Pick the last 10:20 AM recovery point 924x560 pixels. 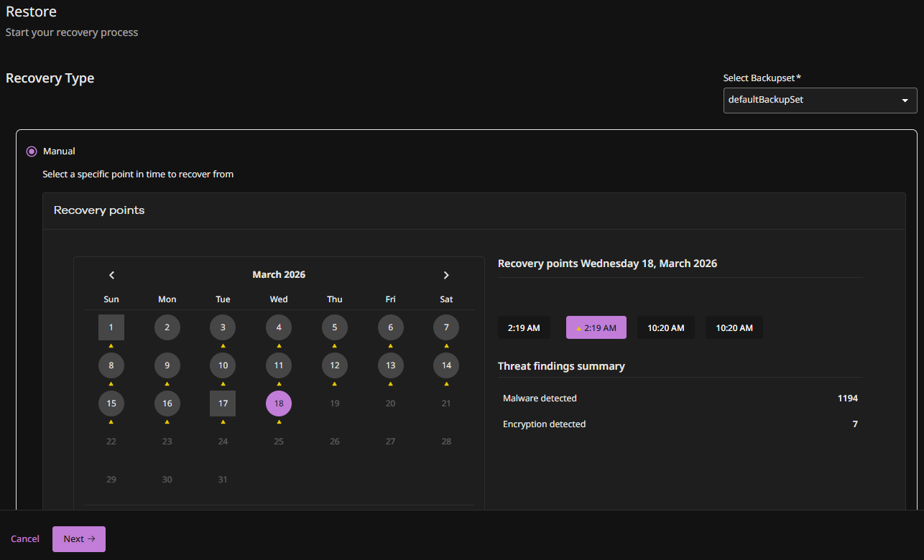[734, 327]
